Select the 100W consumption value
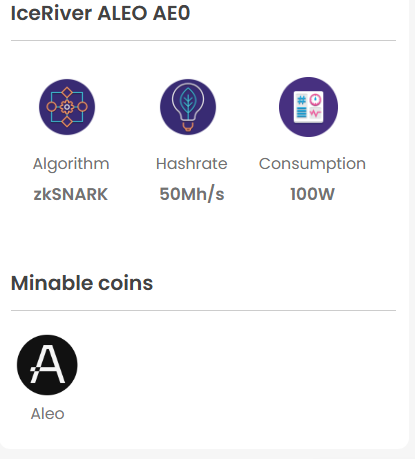 pyautogui.click(x=312, y=194)
